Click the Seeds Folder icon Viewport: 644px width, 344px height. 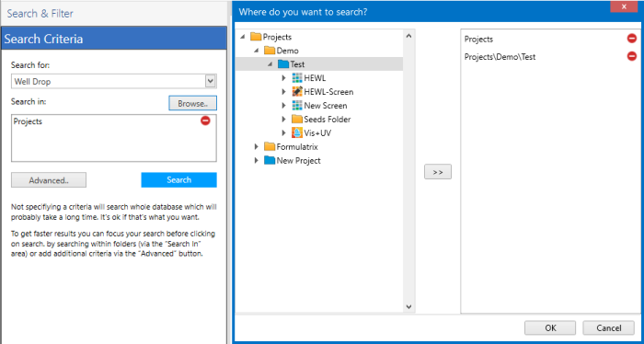pos(297,119)
